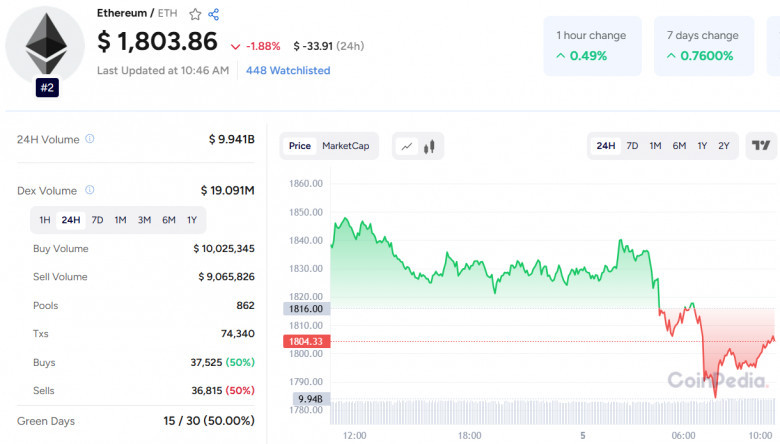
Task: Open 24H Volume info tooltip icon
Action: [x=90, y=139]
